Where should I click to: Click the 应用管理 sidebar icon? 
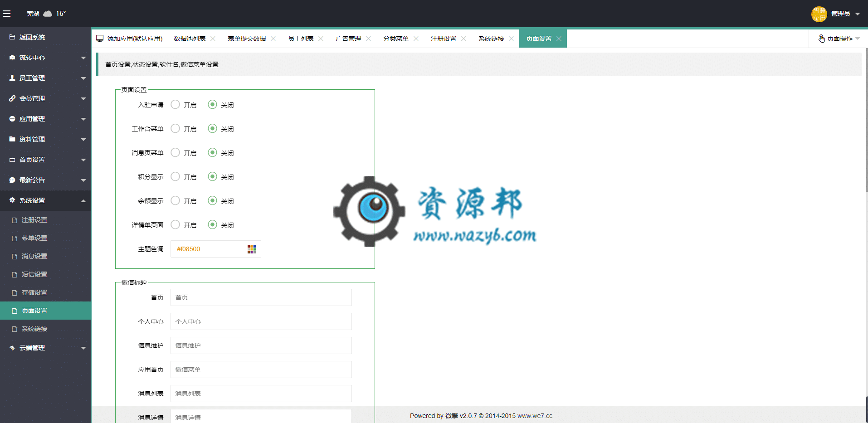[12, 119]
